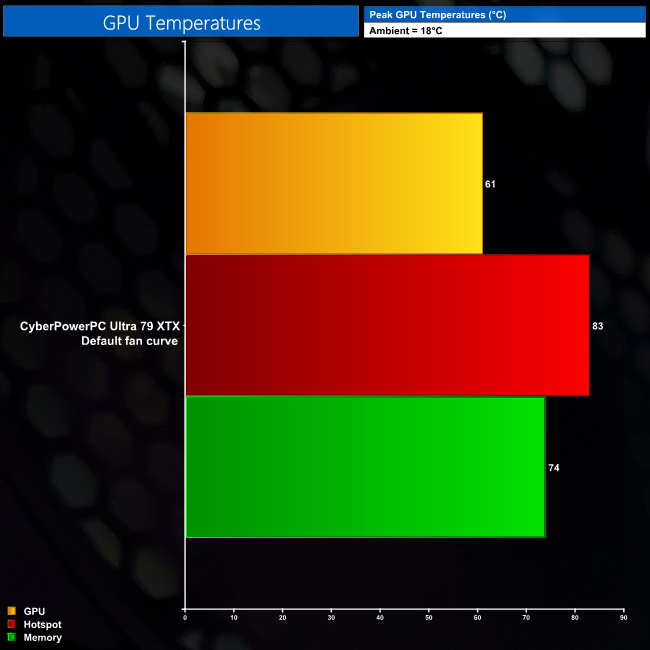Click the orange GPU temperature bar
The image size is (650, 650).
coord(334,183)
